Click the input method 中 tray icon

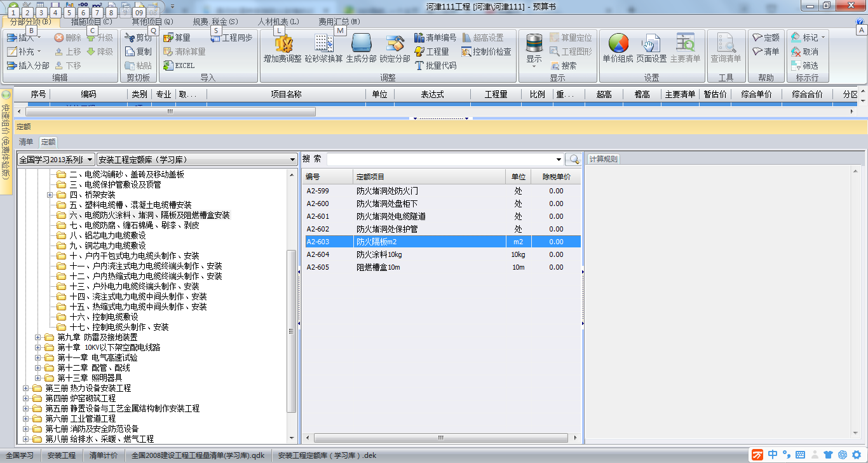pos(772,454)
